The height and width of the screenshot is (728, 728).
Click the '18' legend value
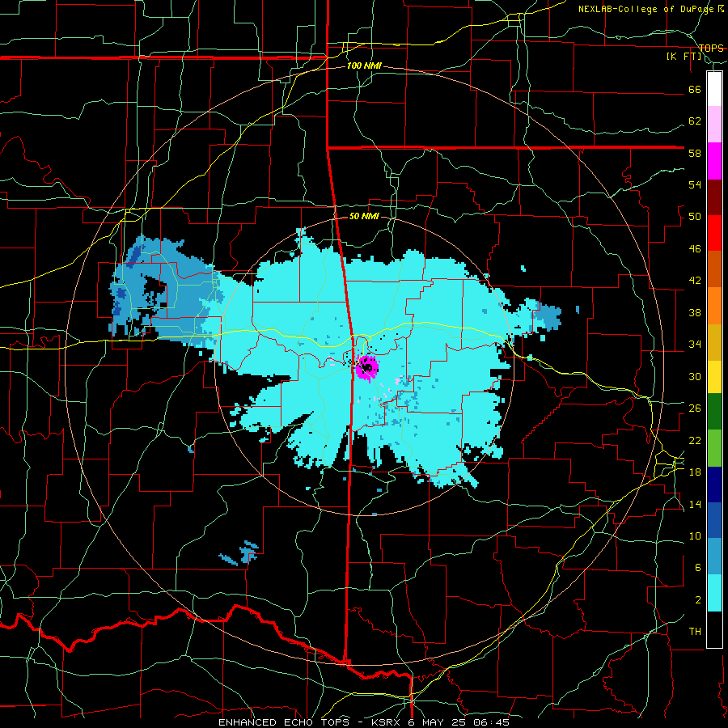[695, 472]
